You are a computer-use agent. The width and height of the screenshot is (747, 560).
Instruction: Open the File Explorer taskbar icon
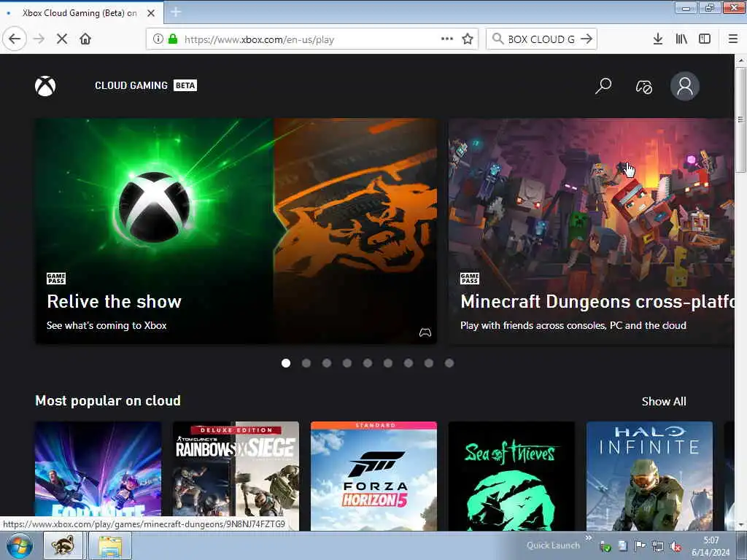tap(110, 545)
